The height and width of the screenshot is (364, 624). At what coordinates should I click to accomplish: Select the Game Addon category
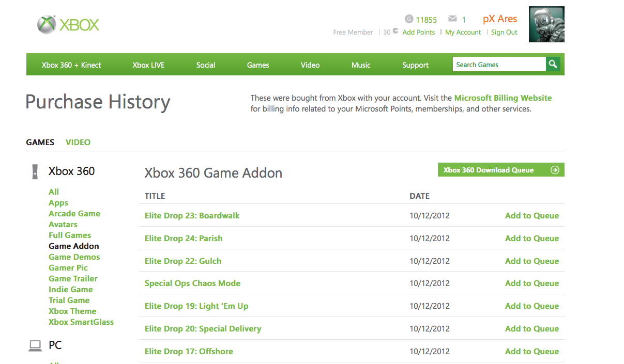click(74, 246)
